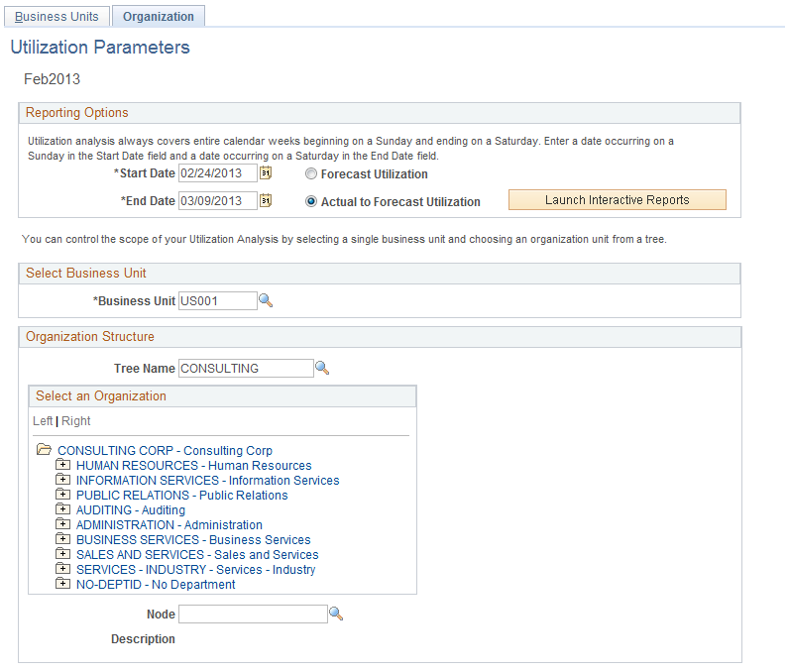This screenshot has height=672, width=789.
Task: Click the Utilization Parameters page title
Action: 100,48
